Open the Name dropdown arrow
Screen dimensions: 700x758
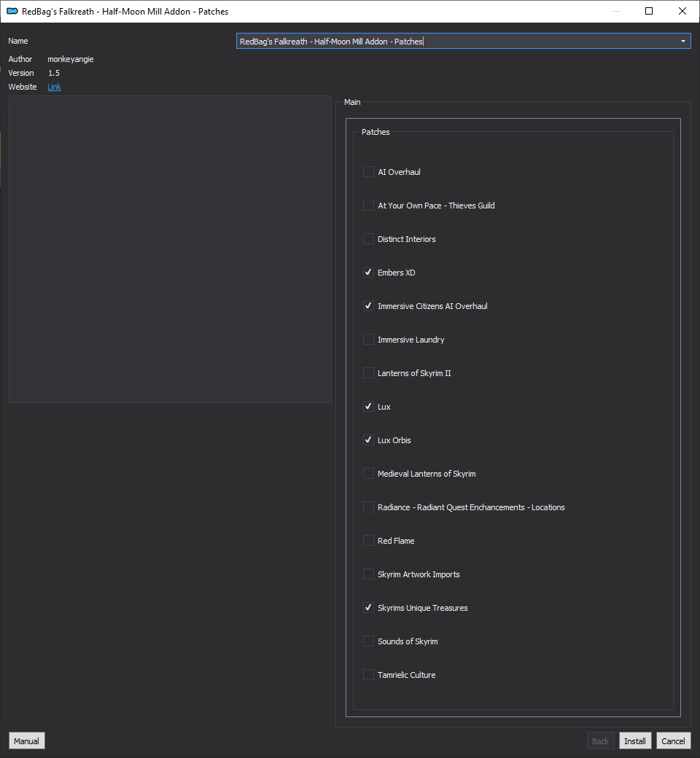pyautogui.click(x=682, y=41)
